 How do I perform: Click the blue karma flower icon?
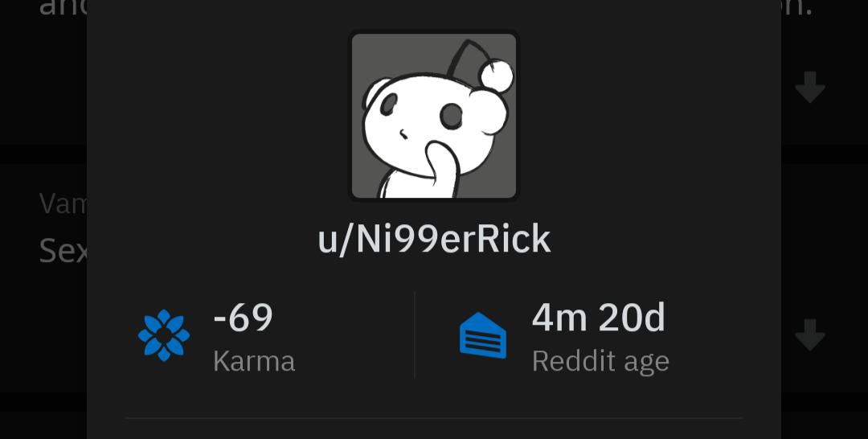point(164,335)
